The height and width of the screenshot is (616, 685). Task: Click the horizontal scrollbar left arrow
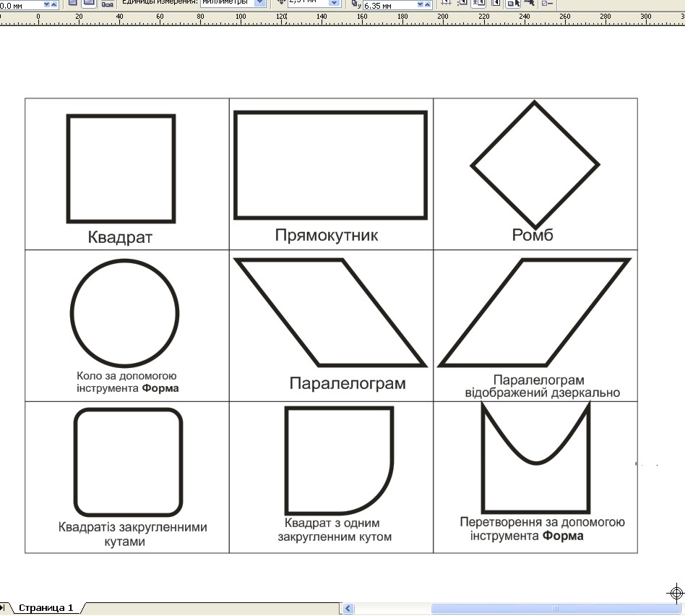tap(348, 608)
